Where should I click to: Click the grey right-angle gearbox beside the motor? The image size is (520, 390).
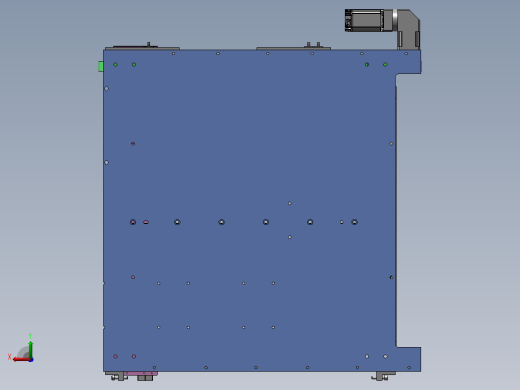(x=408, y=28)
